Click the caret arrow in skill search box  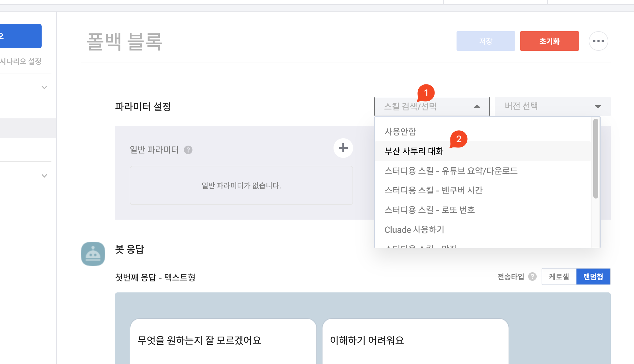477,106
